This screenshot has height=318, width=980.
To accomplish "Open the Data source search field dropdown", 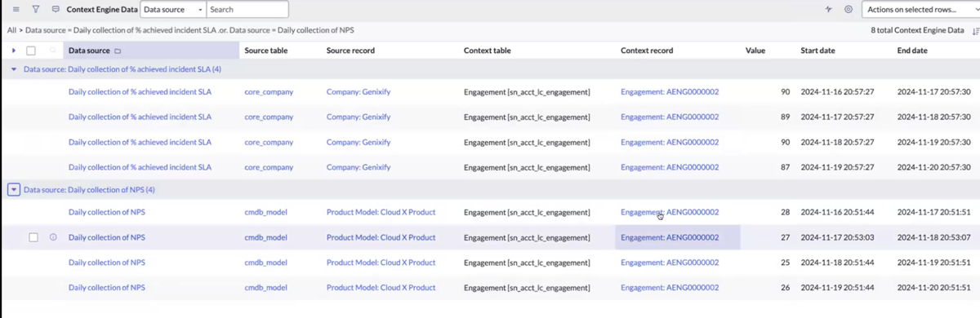I will pyautogui.click(x=173, y=10).
